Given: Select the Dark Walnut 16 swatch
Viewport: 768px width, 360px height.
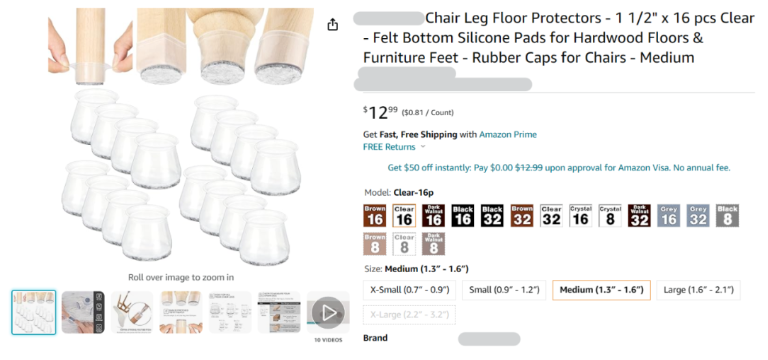Looking at the screenshot, I should tap(433, 216).
